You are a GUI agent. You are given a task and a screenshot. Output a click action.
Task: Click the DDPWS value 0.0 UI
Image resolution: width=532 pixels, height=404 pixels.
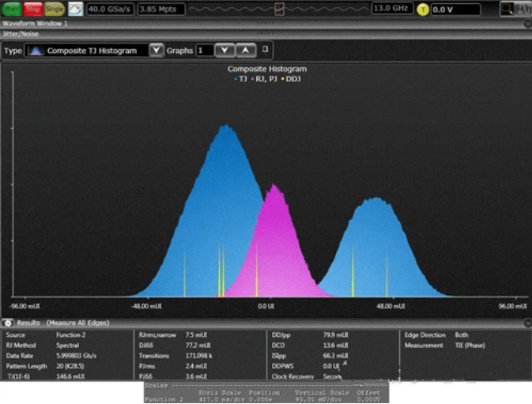(x=331, y=366)
